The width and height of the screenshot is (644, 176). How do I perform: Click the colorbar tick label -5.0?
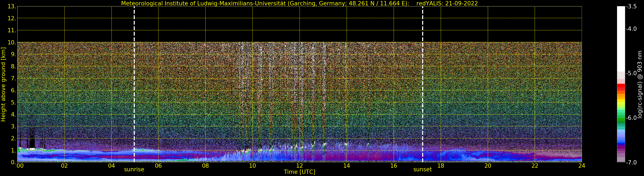point(631,73)
